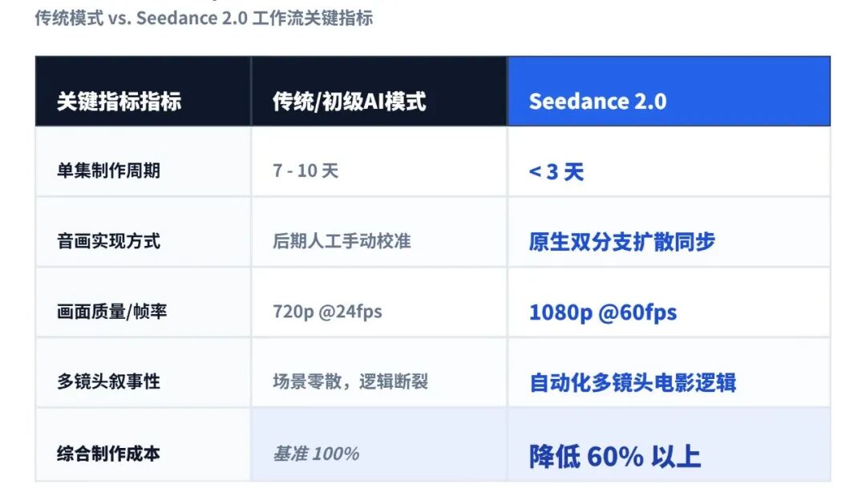The width and height of the screenshot is (866, 504).
Task: Select the 基准 100% cell
Action: [x=316, y=454]
